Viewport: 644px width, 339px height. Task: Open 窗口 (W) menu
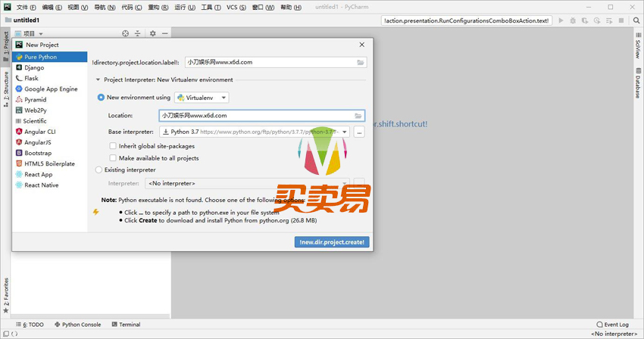point(263,7)
